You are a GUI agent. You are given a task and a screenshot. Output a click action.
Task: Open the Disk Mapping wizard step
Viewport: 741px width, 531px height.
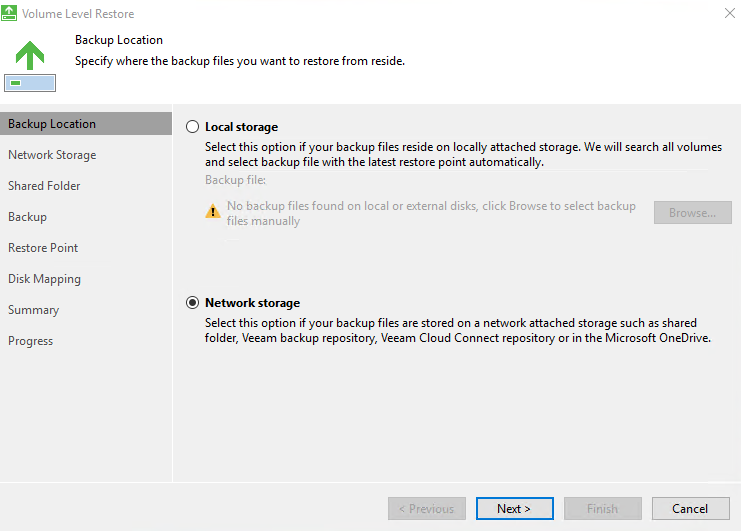click(x=44, y=279)
